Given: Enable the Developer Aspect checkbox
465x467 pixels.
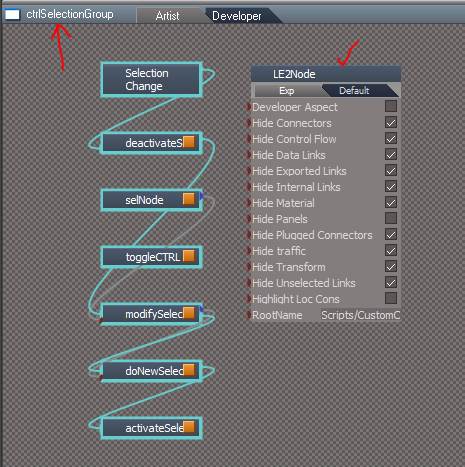Looking at the screenshot, I should point(391,106).
